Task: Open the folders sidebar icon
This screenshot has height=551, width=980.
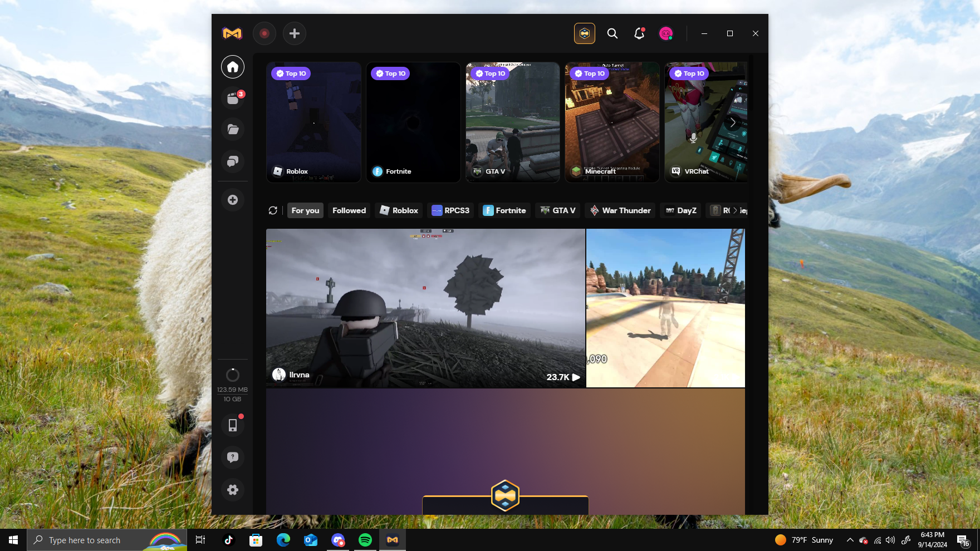Action: pyautogui.click(x=233, y=130)
